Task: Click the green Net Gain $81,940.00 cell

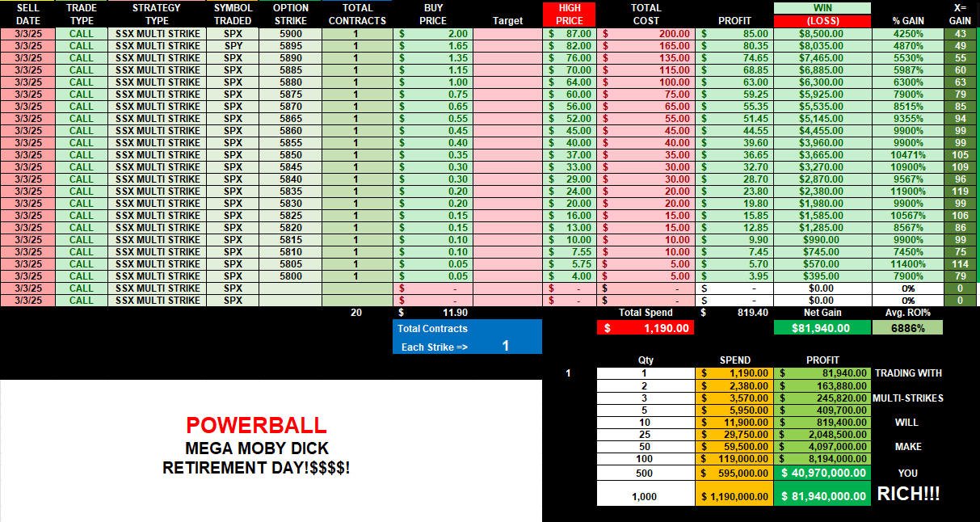Action: point(822,327)
